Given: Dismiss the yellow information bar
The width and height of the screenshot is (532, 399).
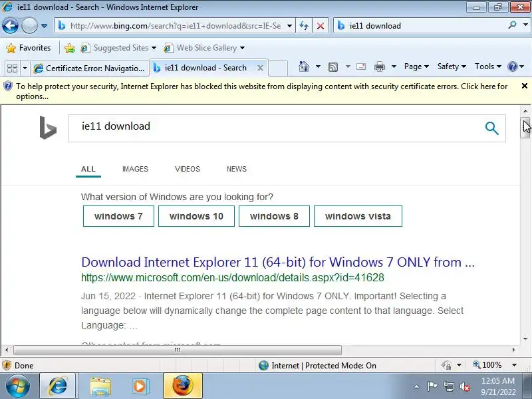Looking at the screenshot, I should point(524,86).
